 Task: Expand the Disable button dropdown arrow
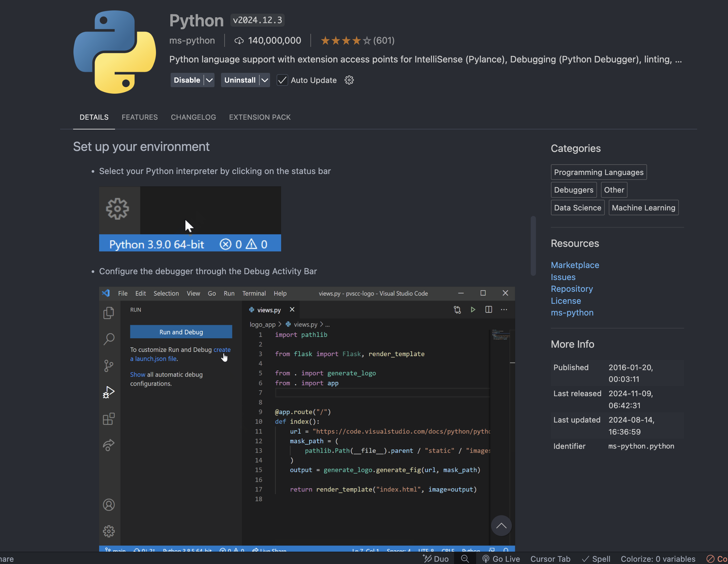[x=209, y=80]
